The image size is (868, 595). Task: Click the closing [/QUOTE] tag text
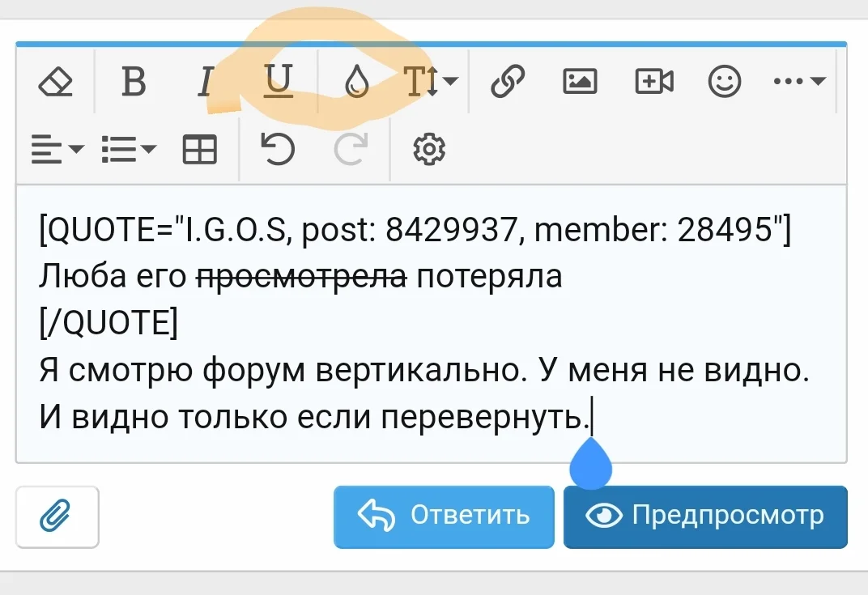[108, 323]
